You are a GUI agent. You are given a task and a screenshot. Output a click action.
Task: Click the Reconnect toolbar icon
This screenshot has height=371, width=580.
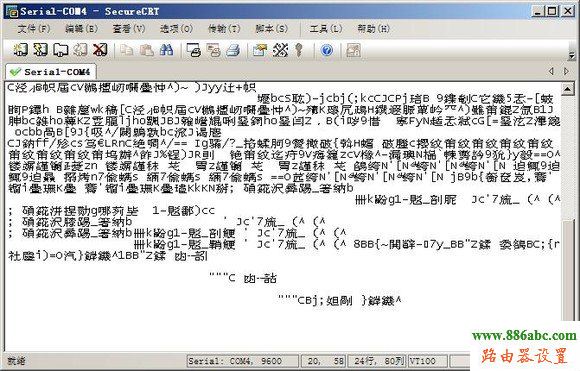[x=80, y=50]
